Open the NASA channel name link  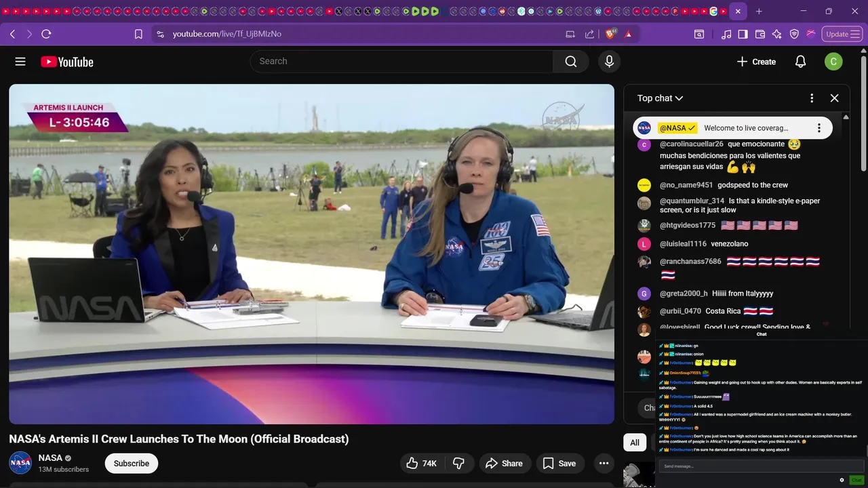pos(50,458)
